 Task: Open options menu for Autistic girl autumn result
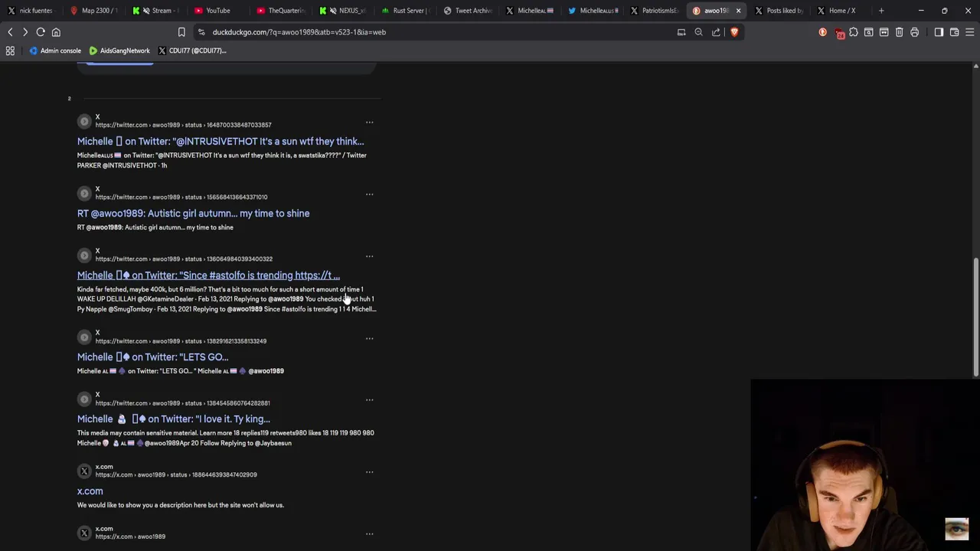(x=369, y=194)
